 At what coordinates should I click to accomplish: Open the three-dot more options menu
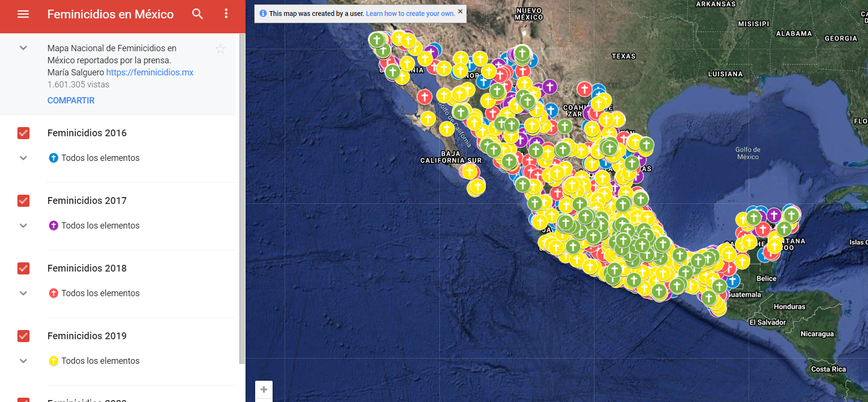(x=226, y=14)
